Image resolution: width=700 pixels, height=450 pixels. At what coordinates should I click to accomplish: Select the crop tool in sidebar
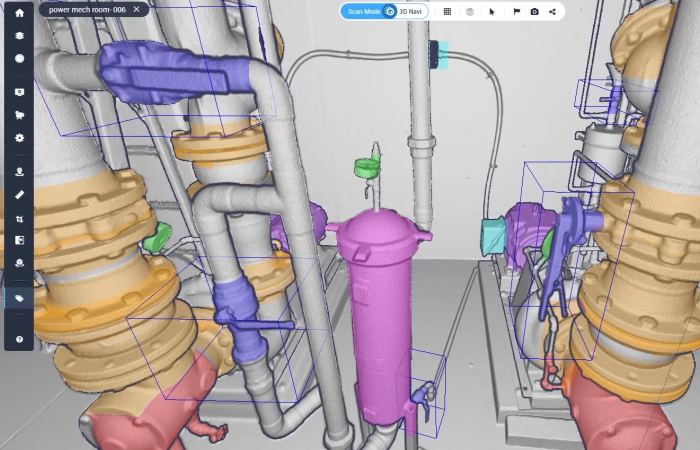19,218
